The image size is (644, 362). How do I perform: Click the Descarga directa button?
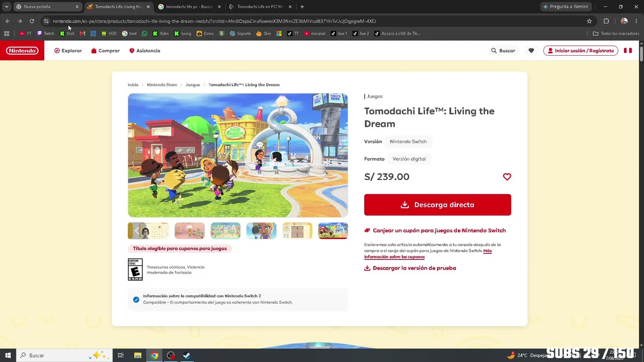coord(438,205)
